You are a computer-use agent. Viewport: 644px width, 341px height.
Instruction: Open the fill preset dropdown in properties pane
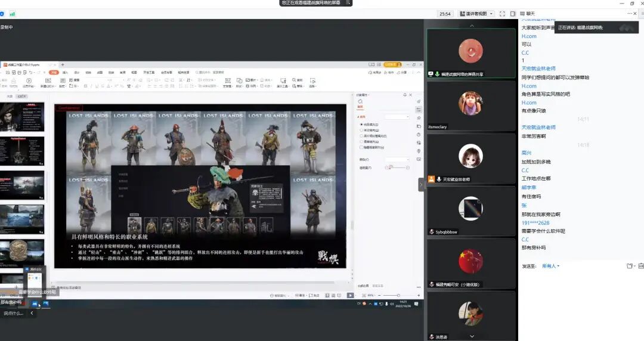click(397, 117)
